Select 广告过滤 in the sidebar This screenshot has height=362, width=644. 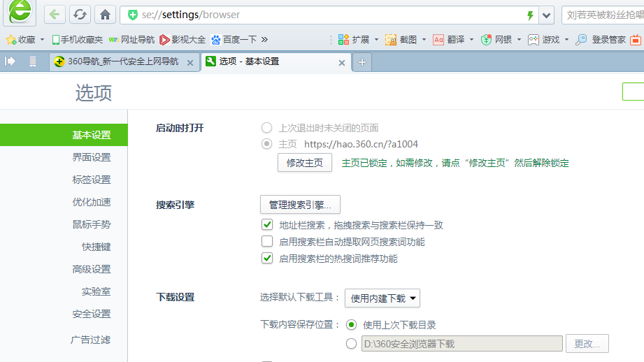click(90, 340)
